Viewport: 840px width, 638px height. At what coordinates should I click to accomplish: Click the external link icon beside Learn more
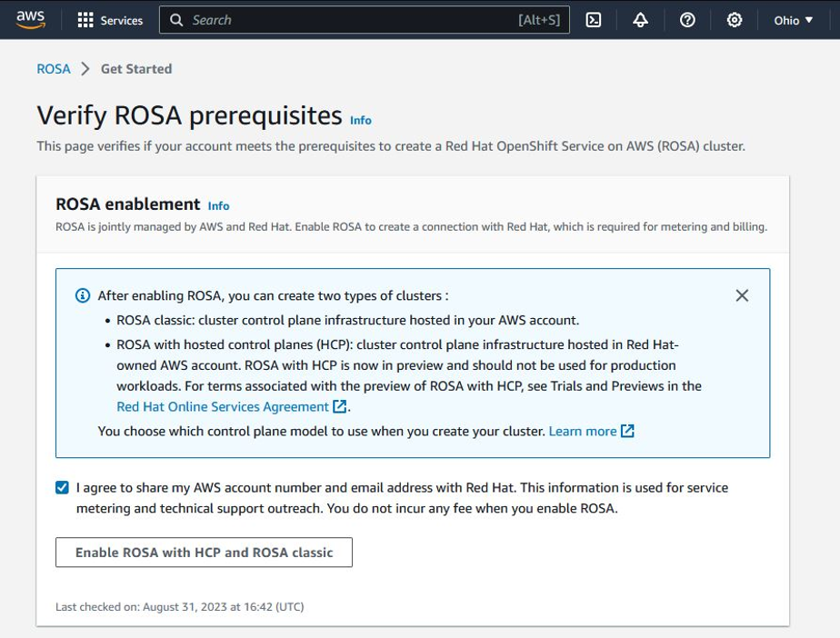[x=625, y=431]
